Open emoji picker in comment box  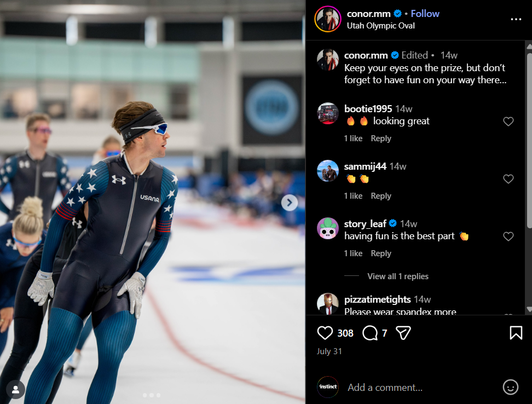510,387
